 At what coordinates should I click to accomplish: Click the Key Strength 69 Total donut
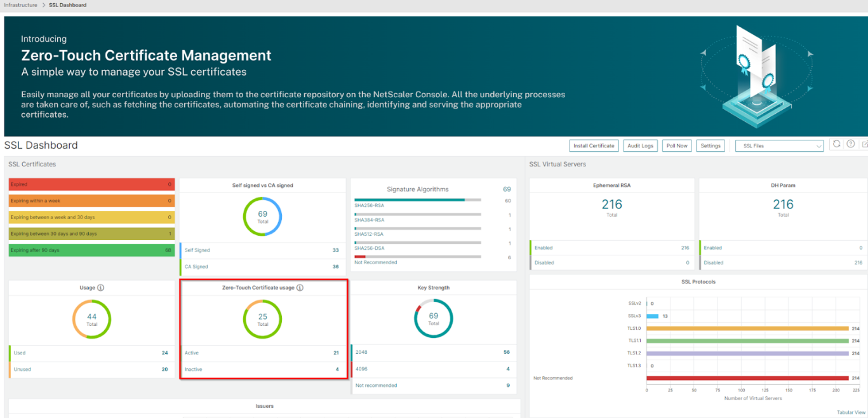433,318
